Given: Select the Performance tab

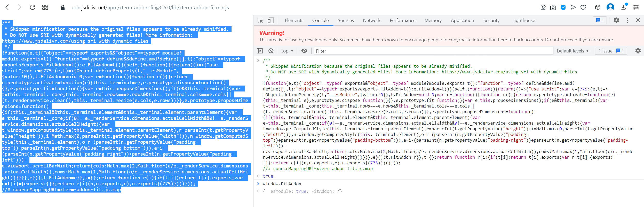Looking at the screenshot, I should click(x=402, y=20).
